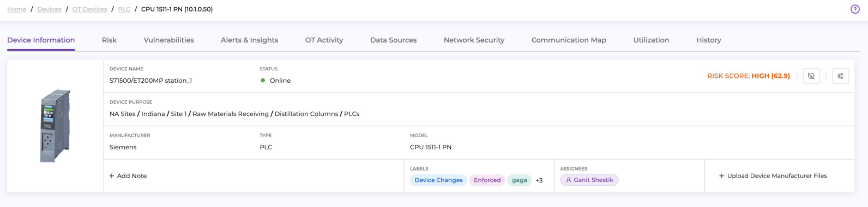Click the Device Changes label chip

[x=438, y=180]
